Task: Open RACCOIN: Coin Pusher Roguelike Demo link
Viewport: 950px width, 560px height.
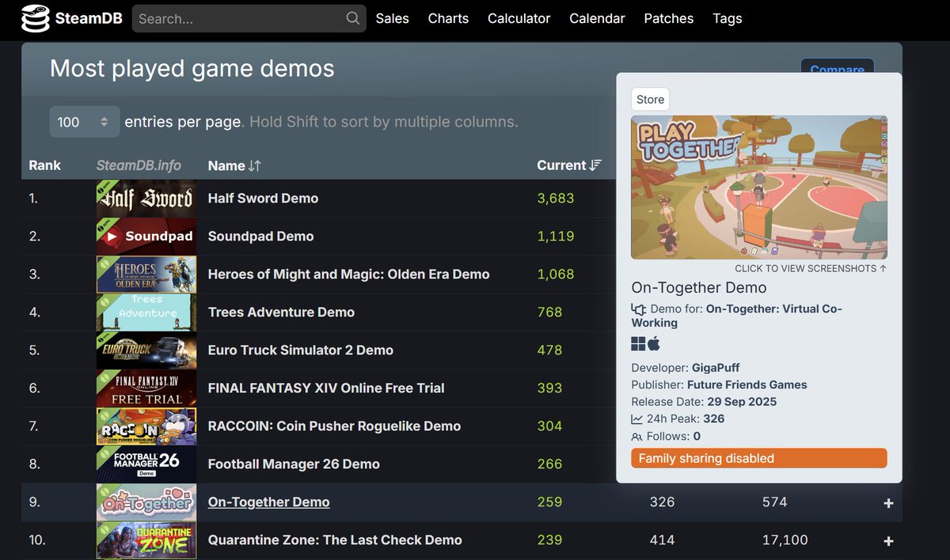Action: (334, 426)
